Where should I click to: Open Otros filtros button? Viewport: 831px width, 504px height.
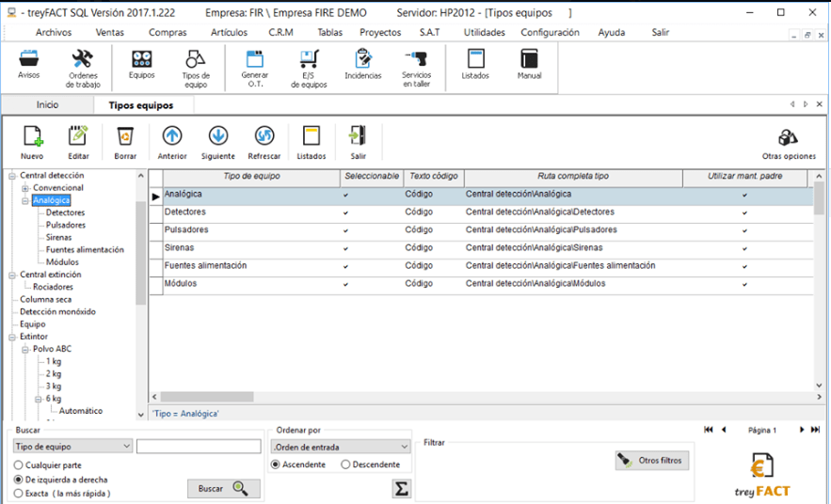(x=652, y=461)
